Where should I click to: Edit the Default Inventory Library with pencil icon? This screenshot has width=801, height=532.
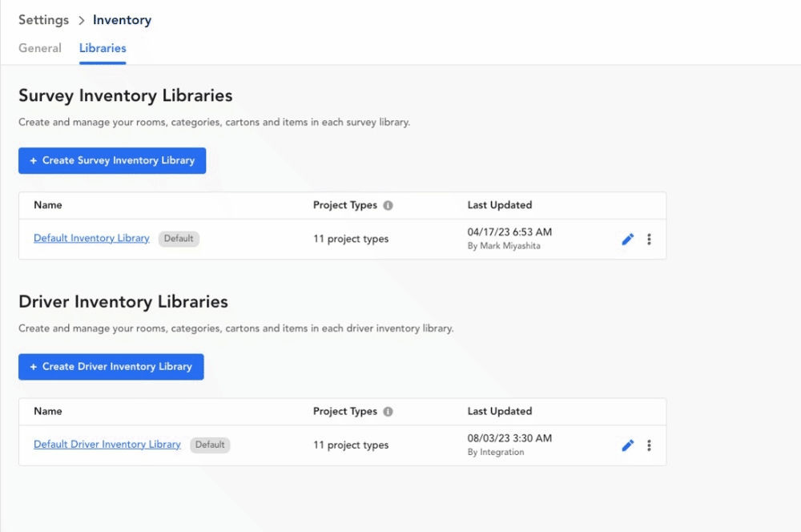click(x=628, y=240)
